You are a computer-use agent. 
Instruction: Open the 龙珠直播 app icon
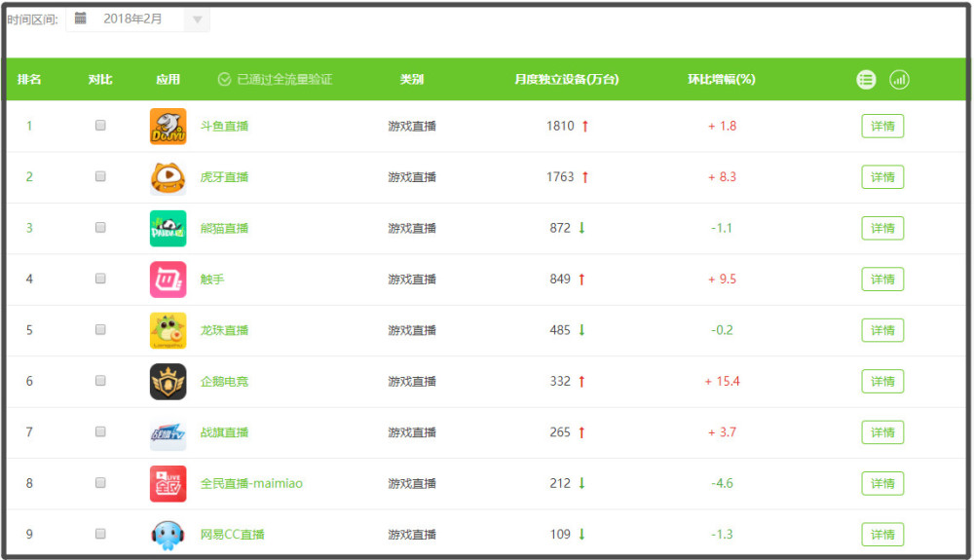(x=168, y=330)
